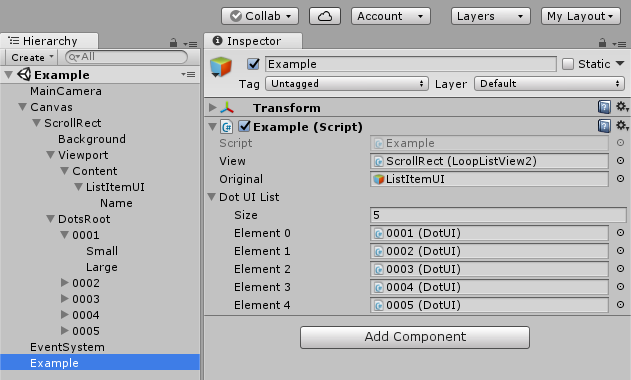Open the Layers dropdown
Image resolution: width=631 pixels, height=380 pixels.
click(491, 16)
